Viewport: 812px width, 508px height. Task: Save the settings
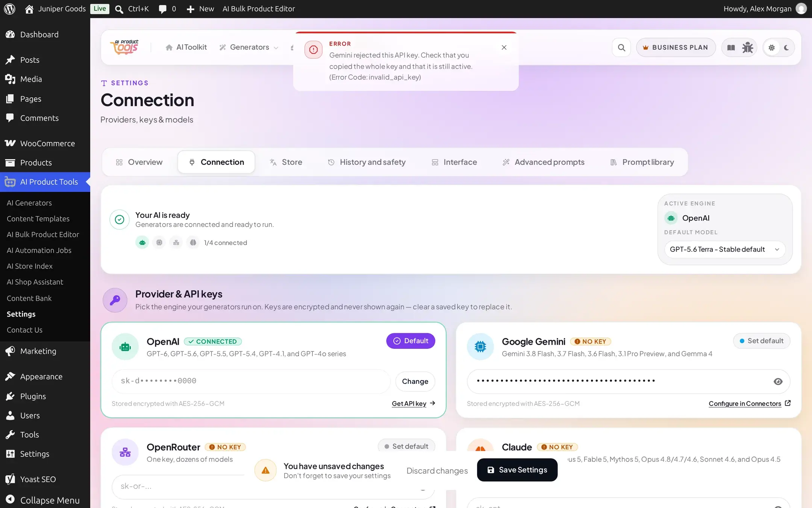(x=517, y=470)
